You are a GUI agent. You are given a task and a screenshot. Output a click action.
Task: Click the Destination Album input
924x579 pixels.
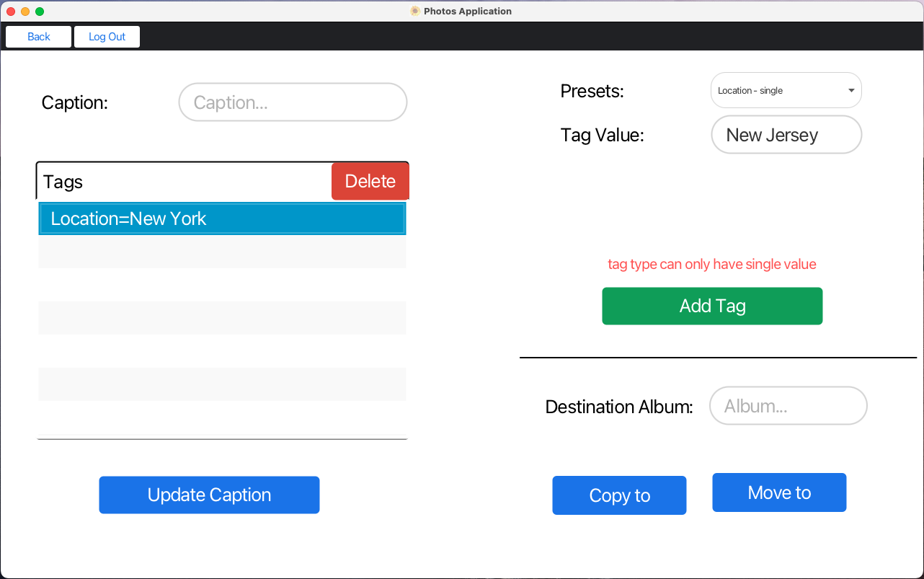coord(788,405)
